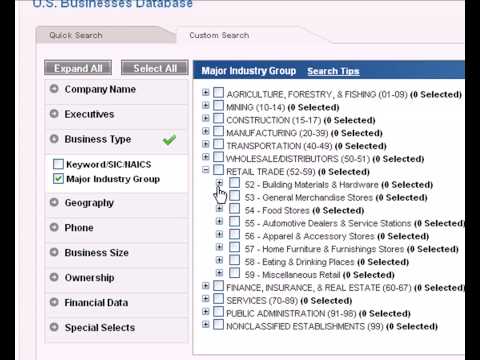Open the Search Tips link
This screenshot has height=360, width=480.
pyautogui.click(x=333, y=71)
